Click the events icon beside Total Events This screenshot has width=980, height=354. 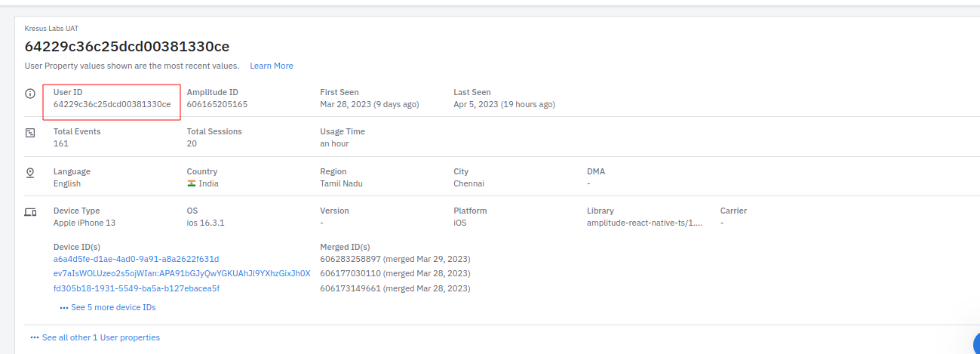[x=30, y=133]
